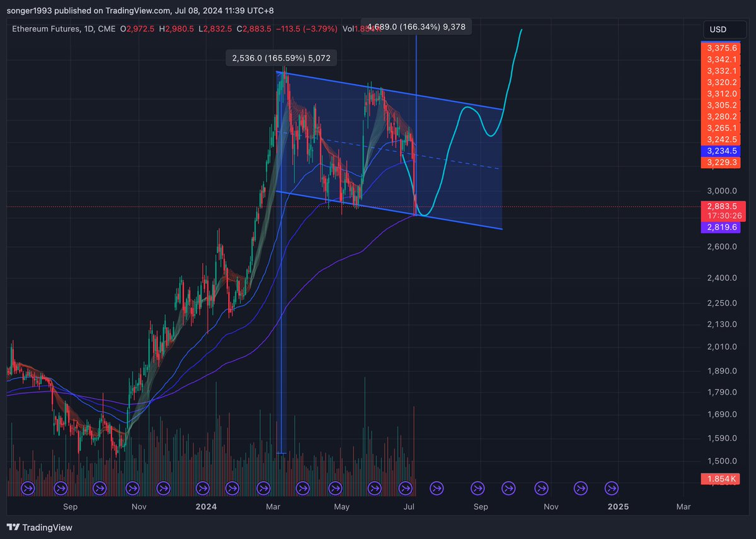The image size is (756, 539).
Task: Click the purple 2,819.6 moving average label
Action: click(721, 227)
